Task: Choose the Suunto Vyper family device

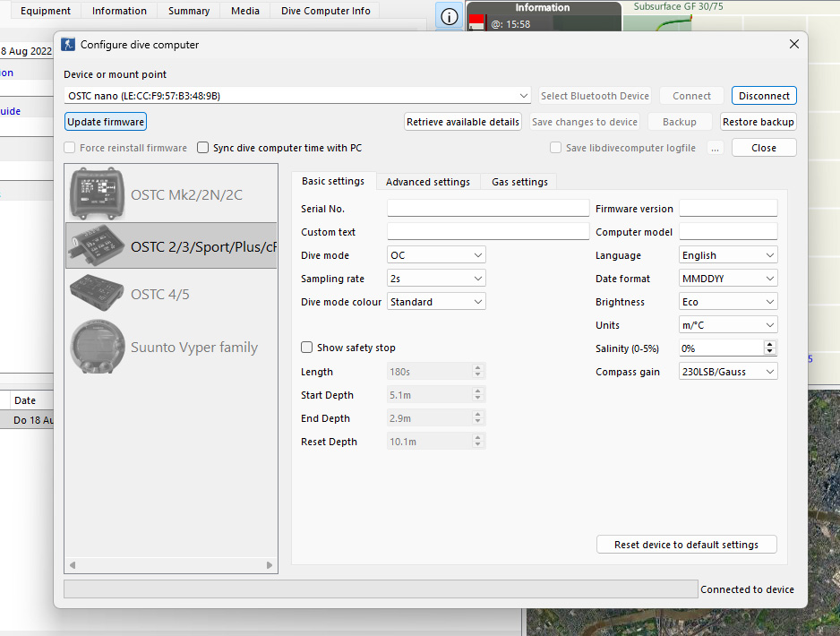Action: [x=171, y=347]
